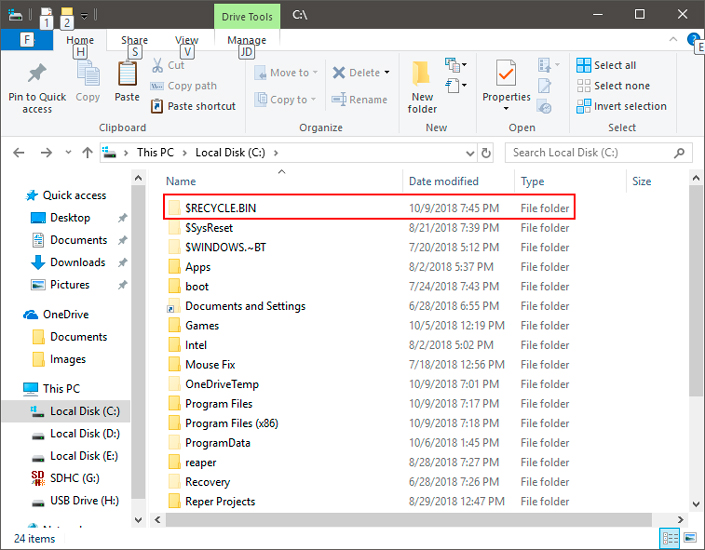Open recent locations dropdown
The width and height of the screenshot is (705, 550).
click(68, 152)
